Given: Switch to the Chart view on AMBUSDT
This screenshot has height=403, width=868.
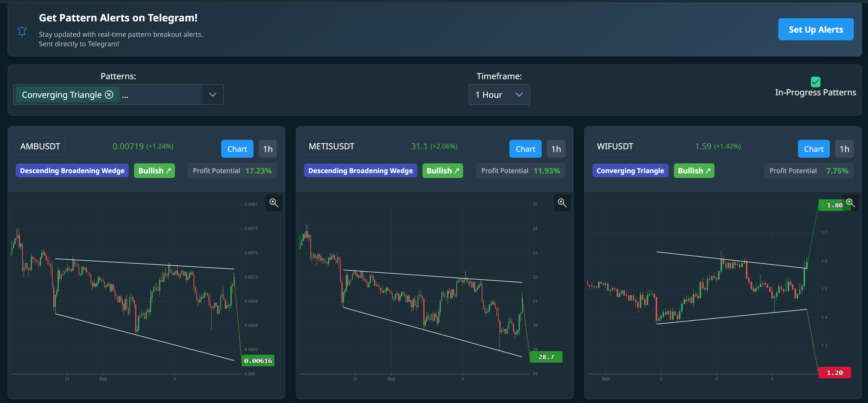Looking at the screenshot, I should 237,149.
